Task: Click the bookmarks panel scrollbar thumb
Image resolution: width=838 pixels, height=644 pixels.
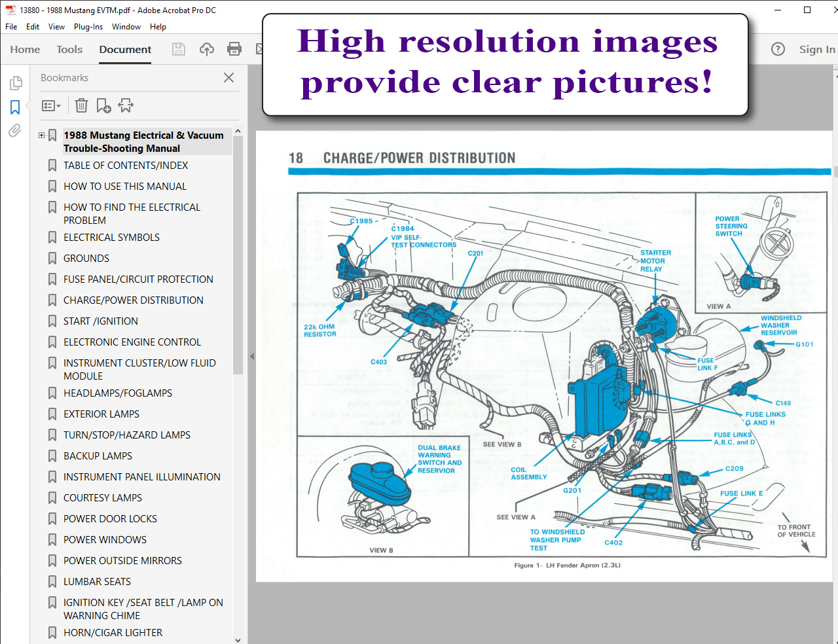Action: point(238,255)
